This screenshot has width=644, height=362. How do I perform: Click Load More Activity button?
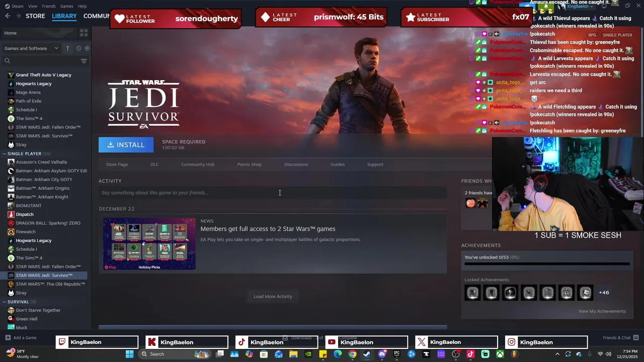pyautogui.click(x=273, y=296)
